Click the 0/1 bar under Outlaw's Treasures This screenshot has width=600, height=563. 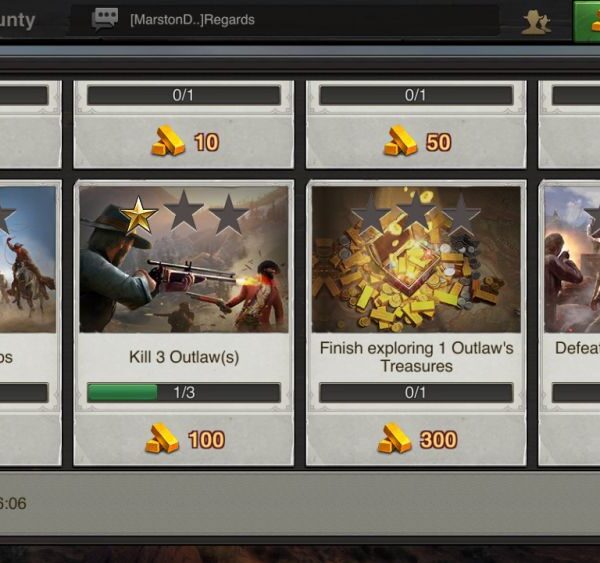pyautogui.click(x=416, y=392)
